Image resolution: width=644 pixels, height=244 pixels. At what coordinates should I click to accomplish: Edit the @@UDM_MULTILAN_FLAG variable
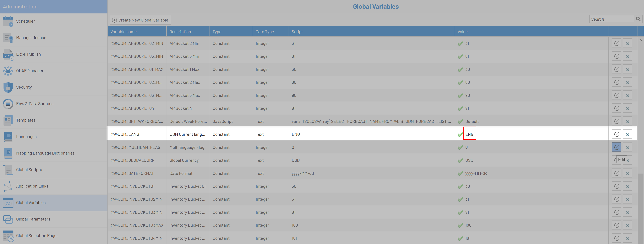(x=617, y=147)
